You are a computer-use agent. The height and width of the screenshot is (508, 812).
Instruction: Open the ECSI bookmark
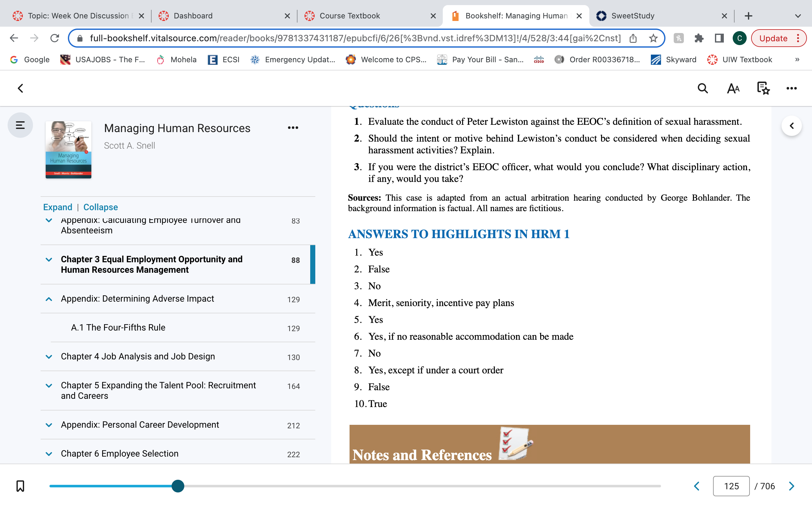coord(224,59)
